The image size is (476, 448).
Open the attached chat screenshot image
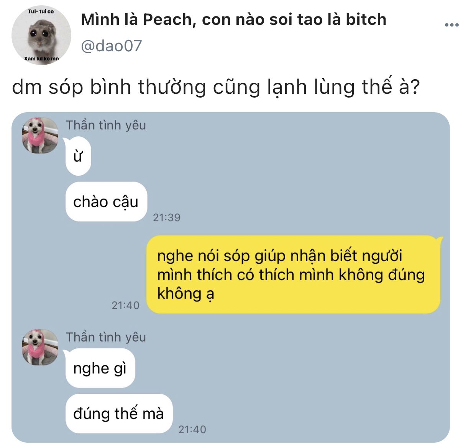[230, 277]
